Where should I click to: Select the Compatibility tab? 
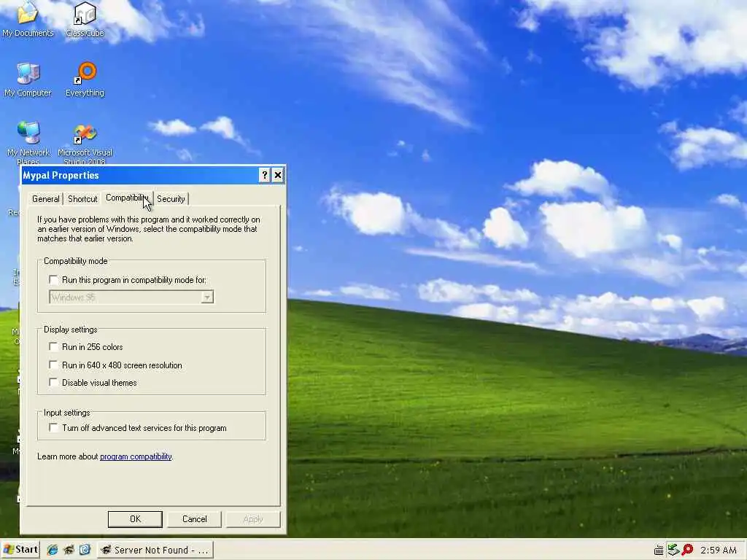[x=127, y=198]
